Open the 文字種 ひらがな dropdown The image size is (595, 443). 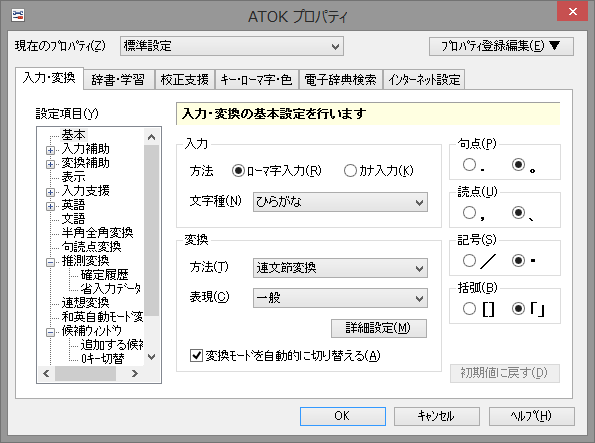click(x=340, y=202)
